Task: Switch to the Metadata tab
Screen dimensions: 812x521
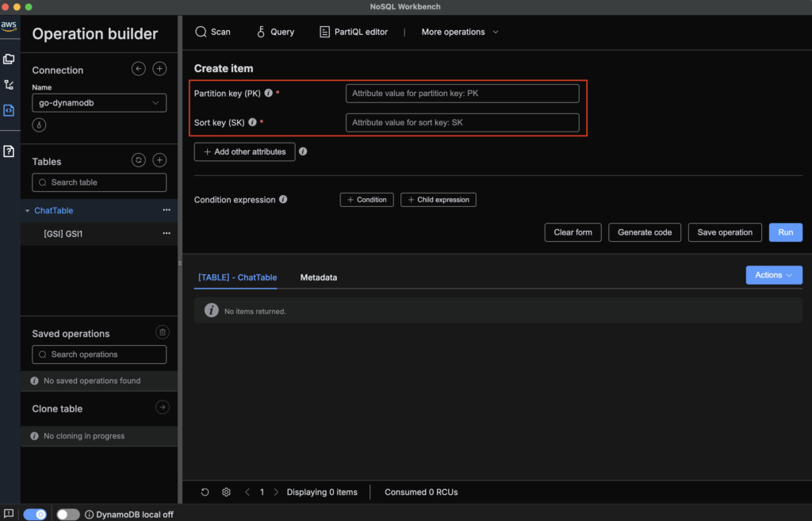Action: tap(318, 278)
